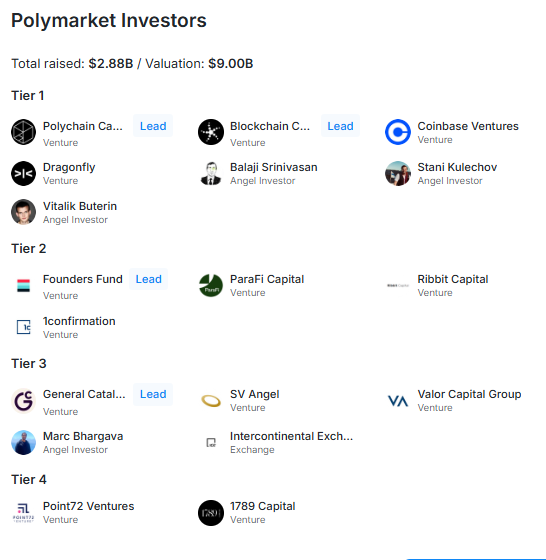Open the General Catal... investor link
Screen dimensions: 546x560
[x=84, y=394]
